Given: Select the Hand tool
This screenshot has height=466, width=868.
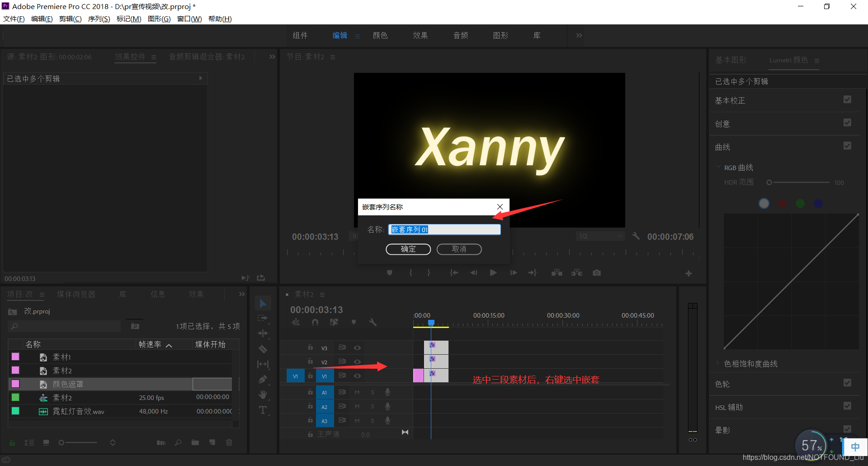Looking at the screenshot, I should pyautogui.click(x=263, y=395).
